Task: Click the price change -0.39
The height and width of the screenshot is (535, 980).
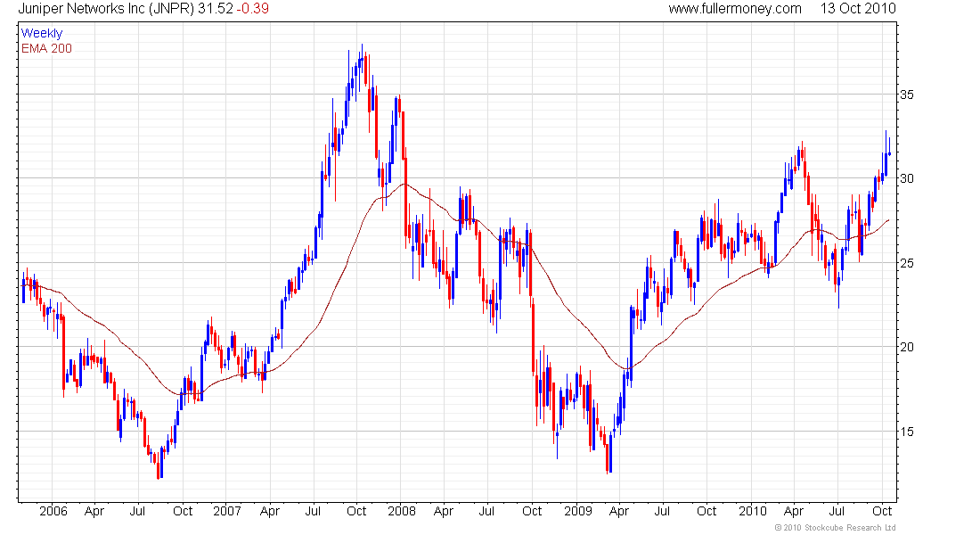Action: tap(252, 9)
